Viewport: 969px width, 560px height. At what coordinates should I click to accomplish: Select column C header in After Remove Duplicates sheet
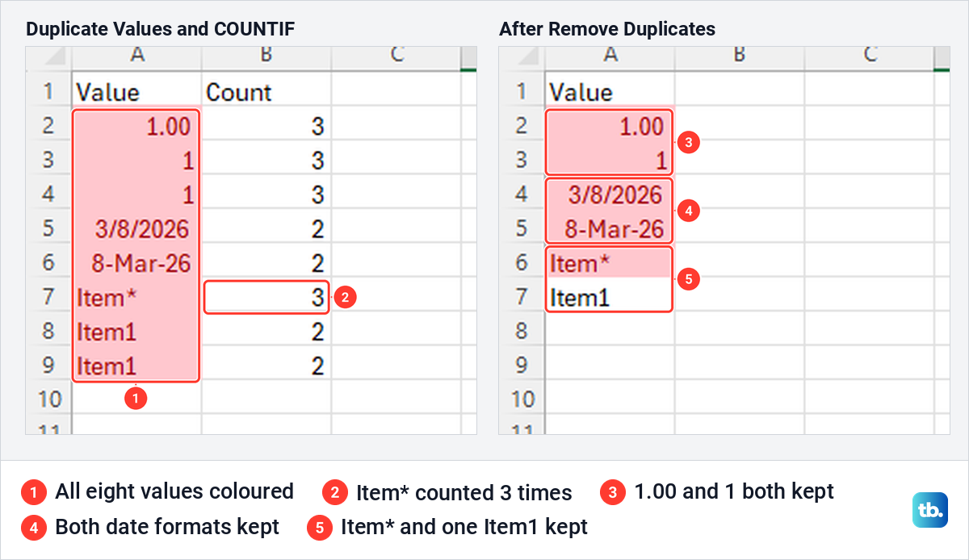coord(869,58)
